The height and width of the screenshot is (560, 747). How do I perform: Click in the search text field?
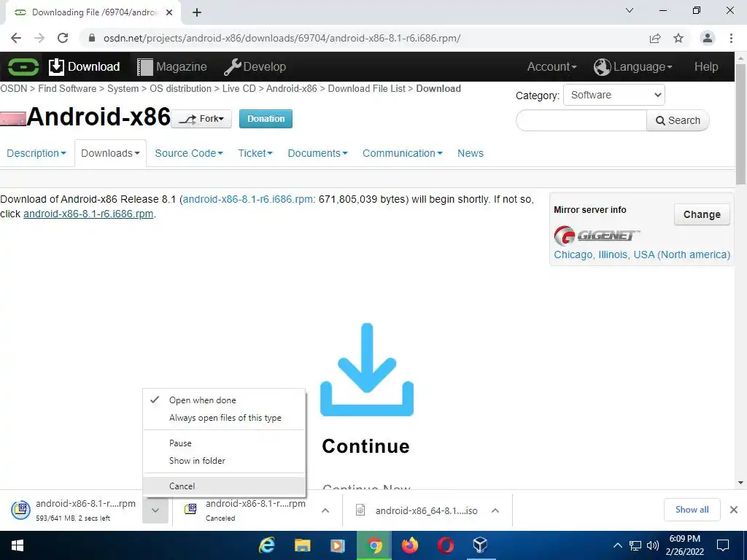[581, 120]
